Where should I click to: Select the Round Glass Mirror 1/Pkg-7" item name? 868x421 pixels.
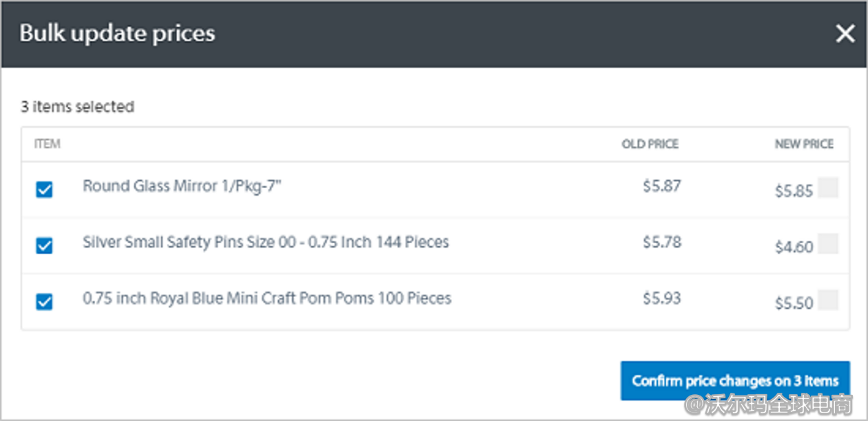click(x=183, y=186)
